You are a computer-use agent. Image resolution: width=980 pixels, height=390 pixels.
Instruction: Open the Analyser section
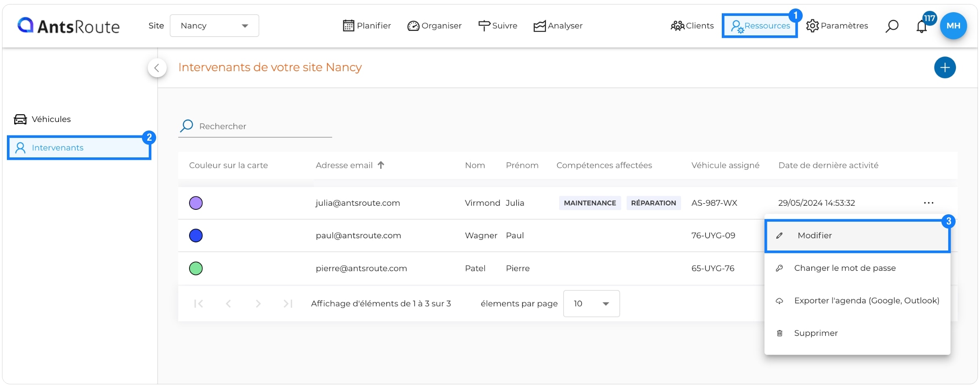coord(558,26)
